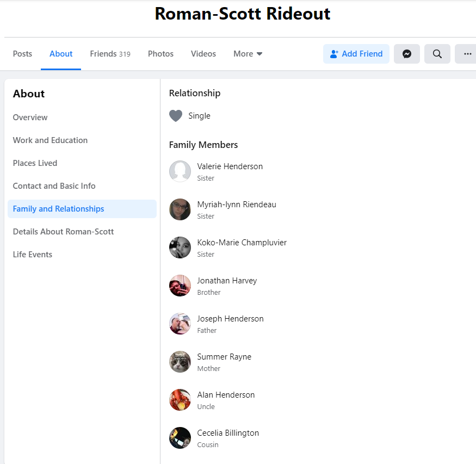Select Overview in the About sidebar
Screen dimensions: 476x464
coord(30,117)
